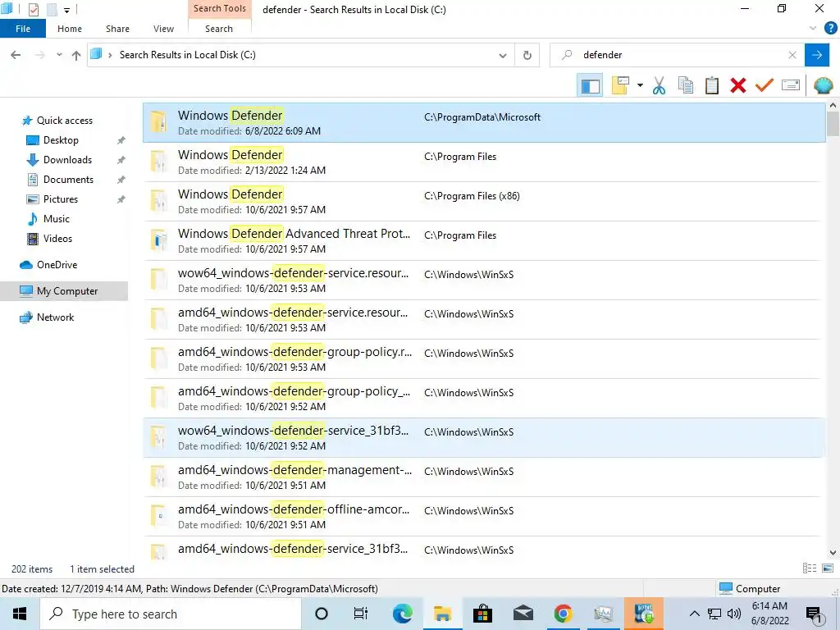This screenshot has height=630, width=840.
Task: Expand the ribbon with the chevron
Action: (x=813, y=29)
